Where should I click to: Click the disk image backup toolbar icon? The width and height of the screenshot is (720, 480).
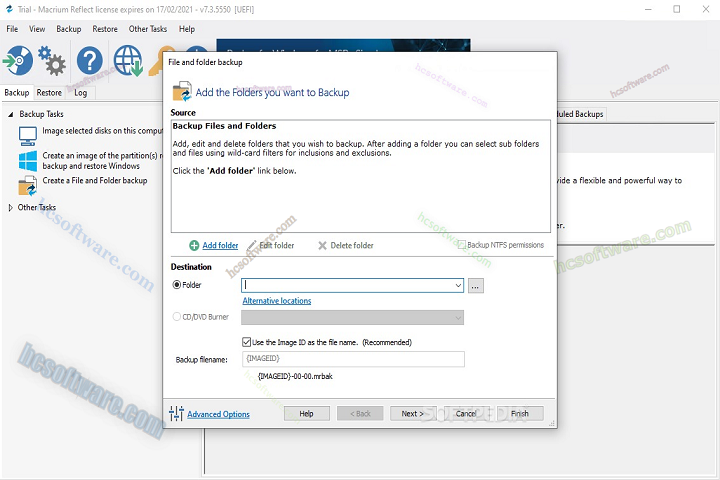tap(18, 60)
